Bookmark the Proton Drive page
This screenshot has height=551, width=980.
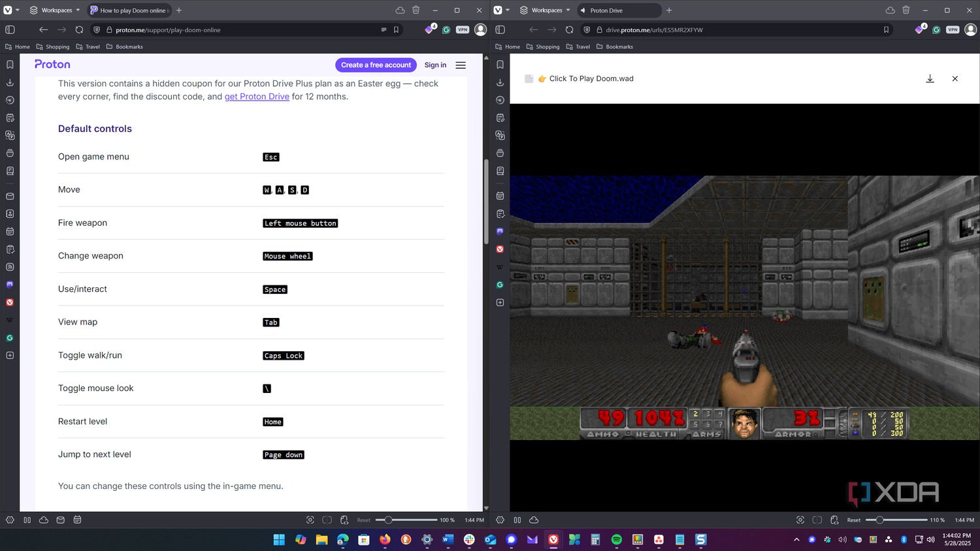tap(886, 29)
